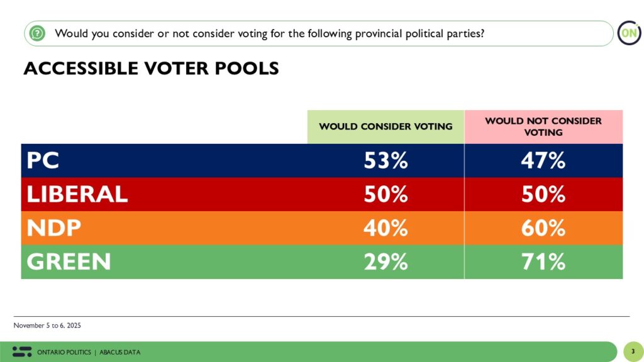Click the 60% value in NDP row
This screenshot has height=362, width=644.
click(543, 228)
